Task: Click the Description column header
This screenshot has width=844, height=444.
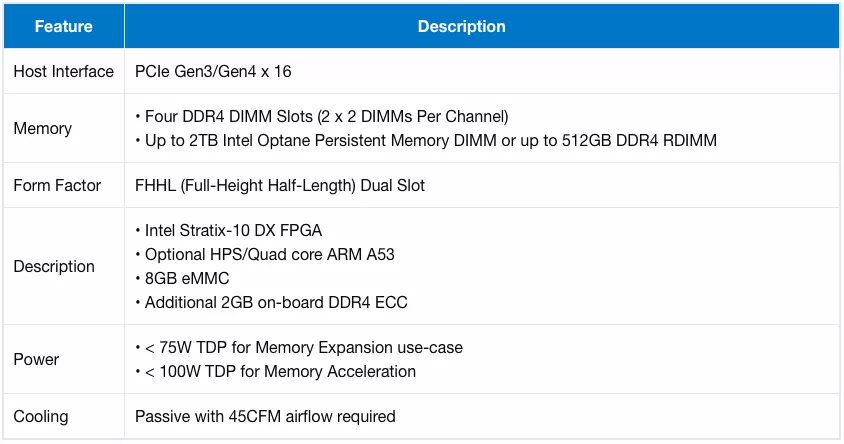Action: (462, 26)
